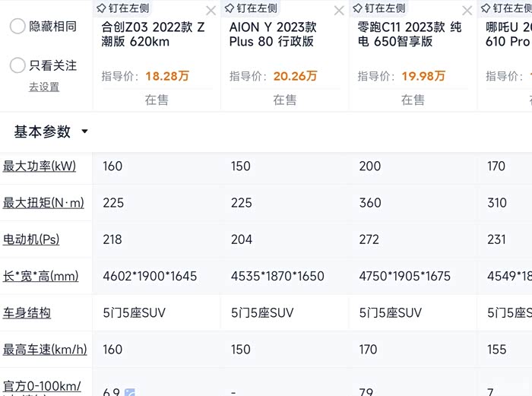The height and width of the screenshot is (396, 532).
Task: Enable the 只看关注 option
Action: coord(18,65)
